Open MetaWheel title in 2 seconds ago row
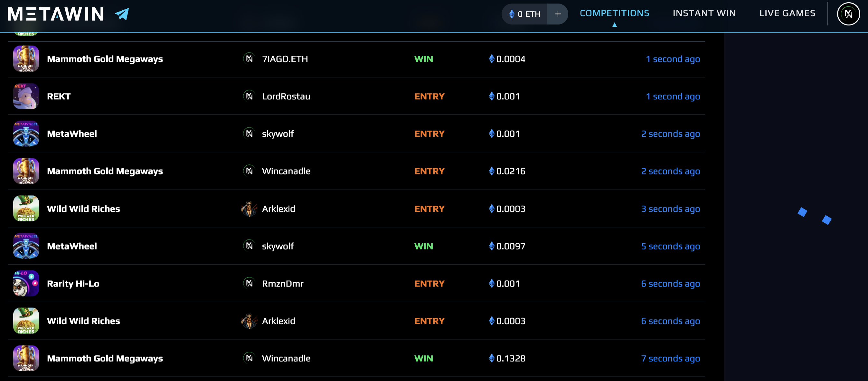Image resolution: width=868 pixels, height=381 pixels. (x=72, y=134)
